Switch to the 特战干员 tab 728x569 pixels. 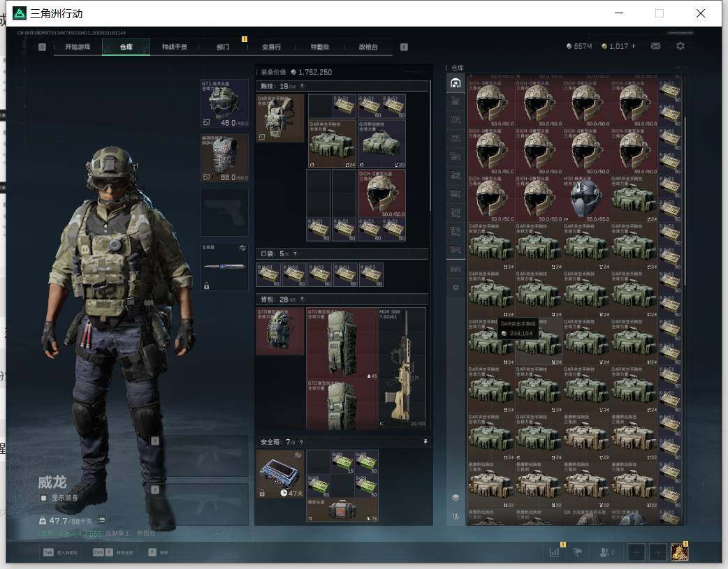tap(175, 47)
